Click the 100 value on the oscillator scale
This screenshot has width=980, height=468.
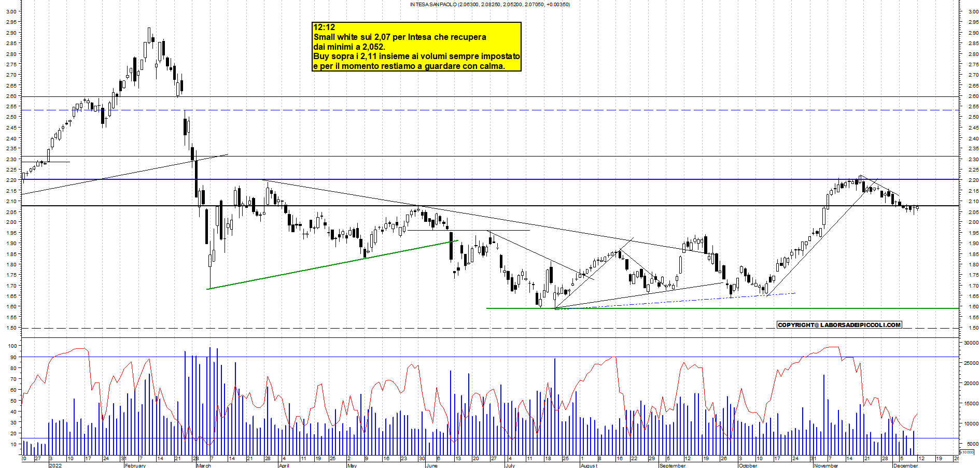[x=13, y=346]
